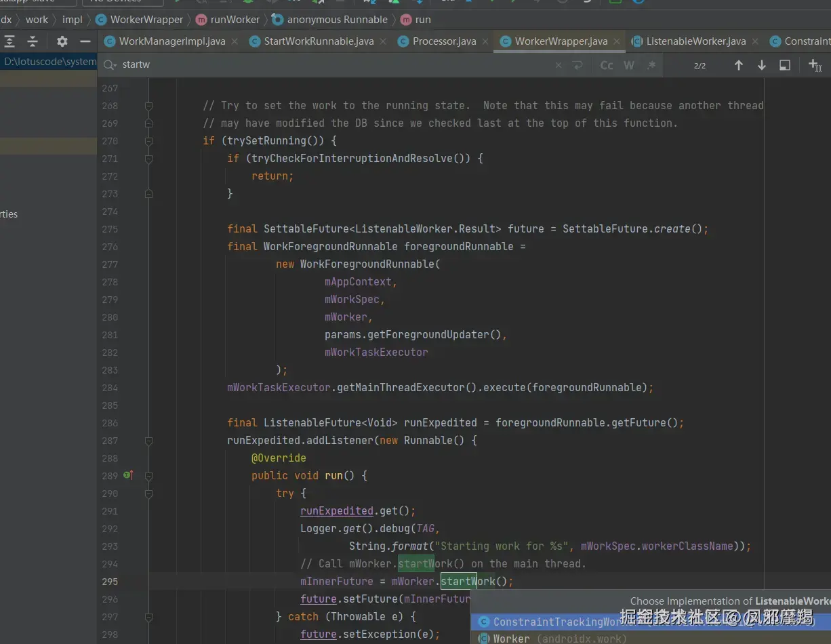The image size is (831, 644).
Task: Jump to next search occurrence arrow
Action: (762, 66)
